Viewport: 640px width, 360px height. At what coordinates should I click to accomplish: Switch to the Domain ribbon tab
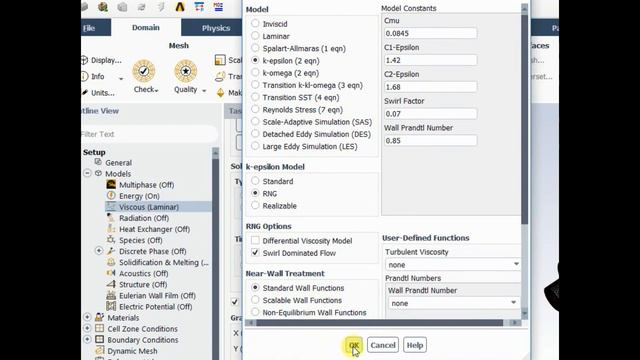[146, 27]
